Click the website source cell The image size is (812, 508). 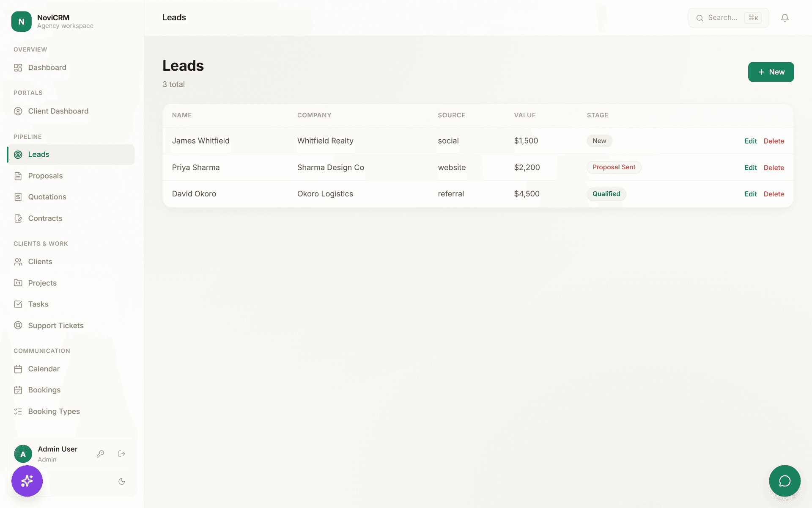coord(452,168)
